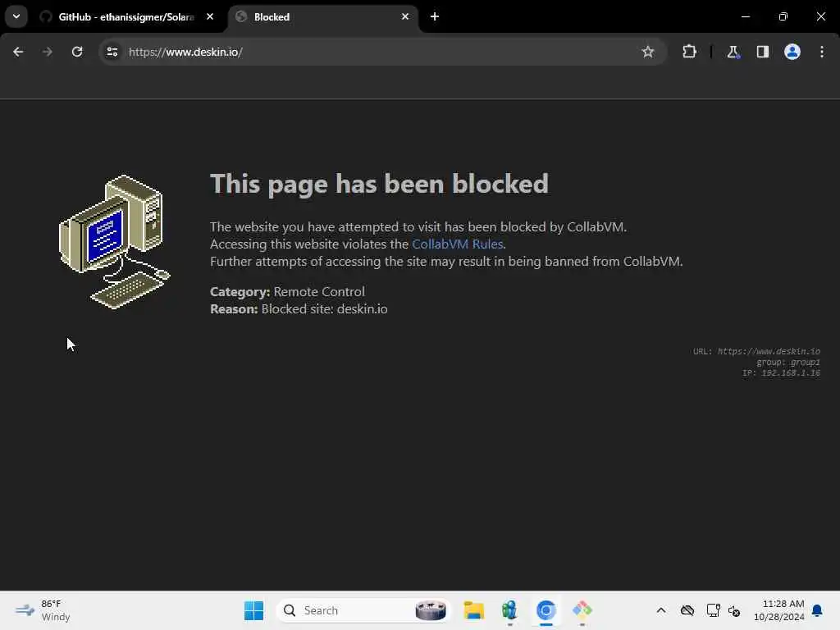Click the 'group1' group text
This screenshot has height=630, width=840.
click(x=806, y=362)
